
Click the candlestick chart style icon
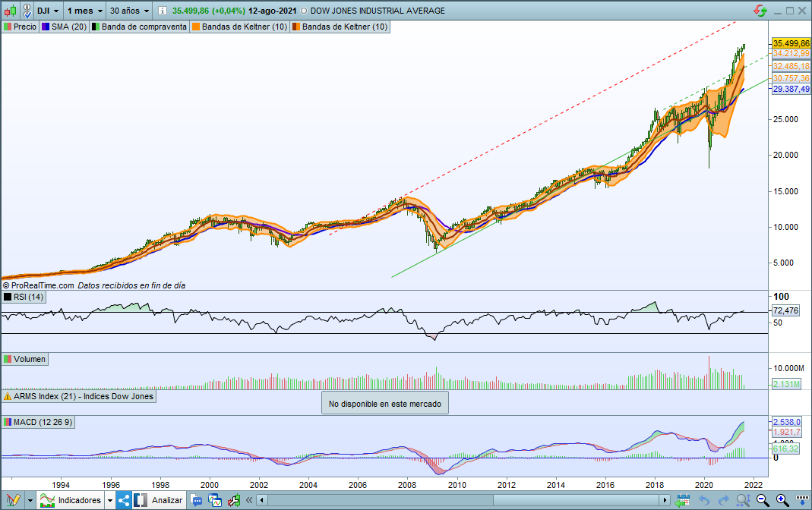(x=9, y=11)
